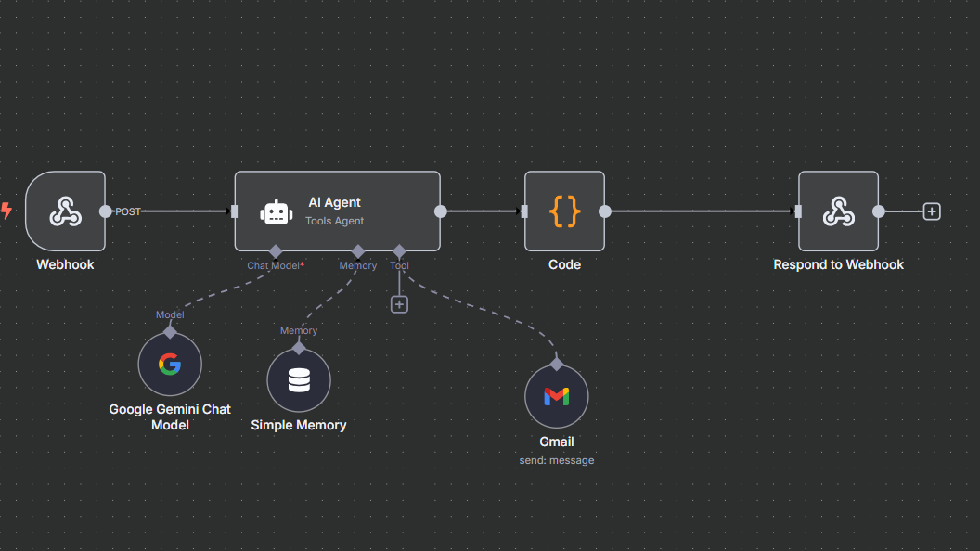
Task: Click the plus after Respond to Webhook
Action: click(931, 211)
